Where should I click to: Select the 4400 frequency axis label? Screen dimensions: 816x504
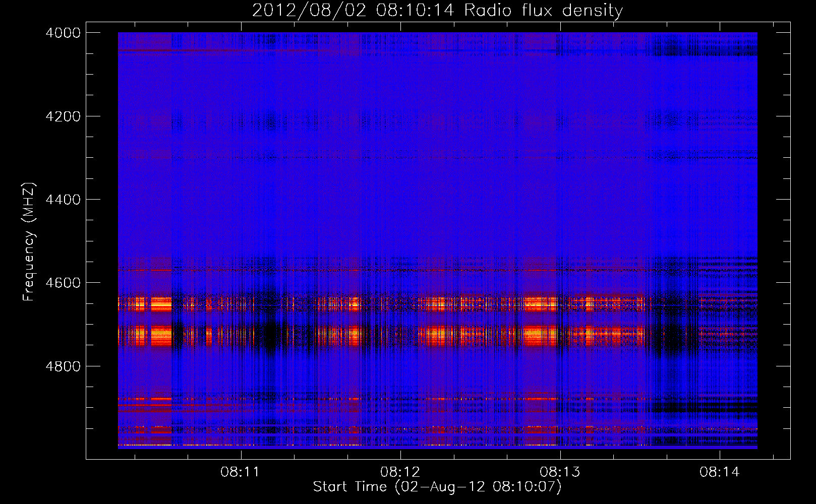(63, 200)
